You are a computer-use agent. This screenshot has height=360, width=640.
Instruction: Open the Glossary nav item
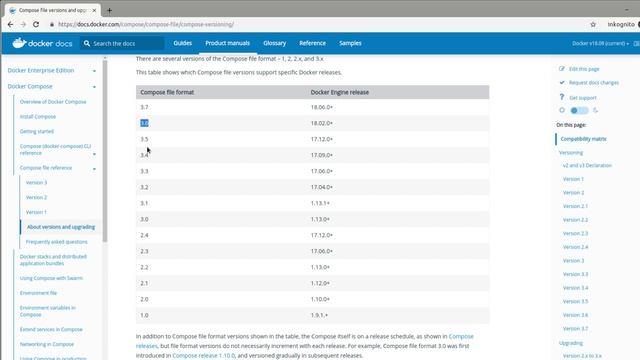[x=275, y=43]
